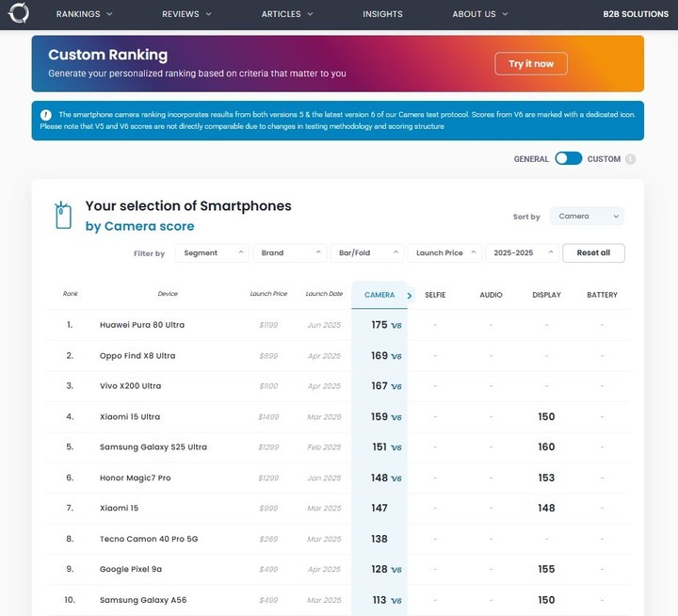Open the 2025-2025 year range filter
Image resolution: width=678 pixels, height=616 pixels.
pos(522,253)
